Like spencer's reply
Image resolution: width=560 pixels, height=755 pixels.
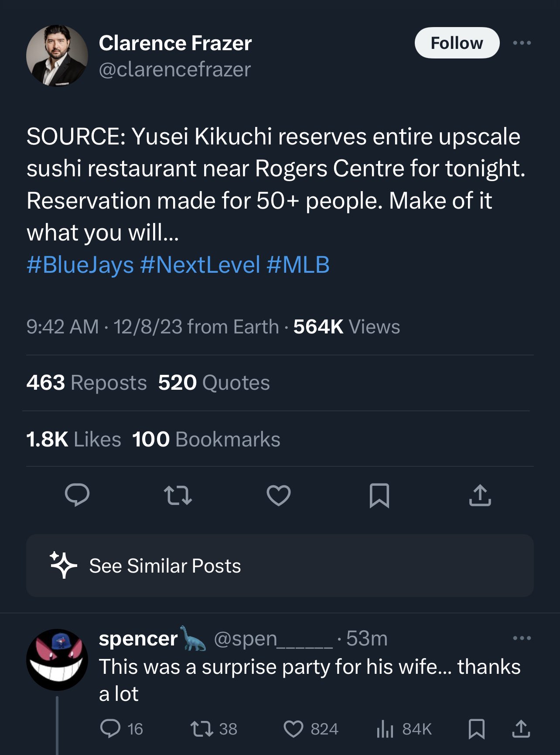pyautogui.click(x=294, y=729)
